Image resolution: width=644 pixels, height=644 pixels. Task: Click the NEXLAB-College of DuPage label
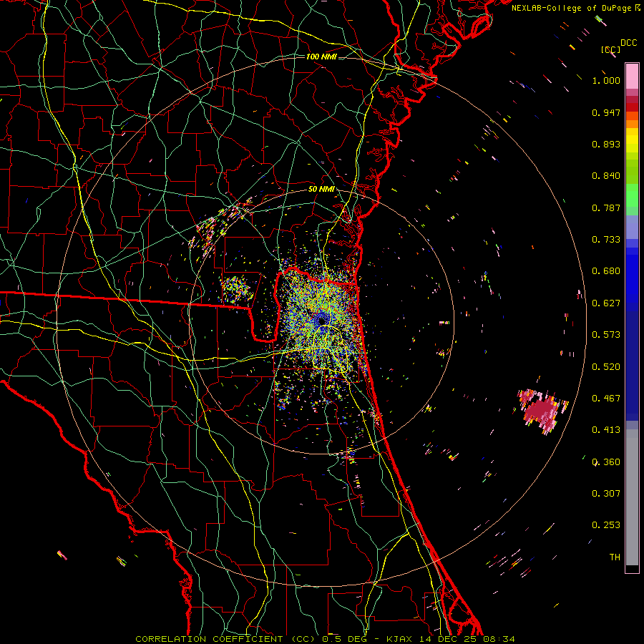pyautogui.click(x=572, y=8)
